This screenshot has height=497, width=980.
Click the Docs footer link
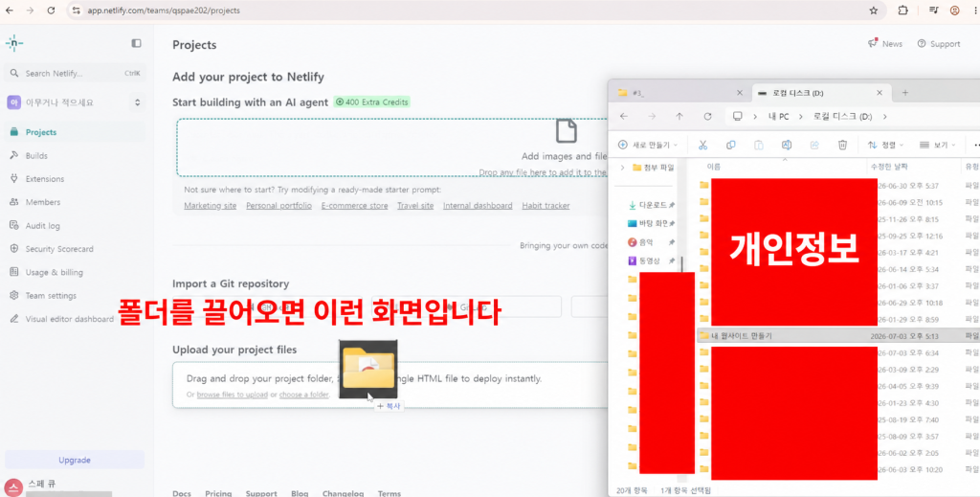click(182, 493)
